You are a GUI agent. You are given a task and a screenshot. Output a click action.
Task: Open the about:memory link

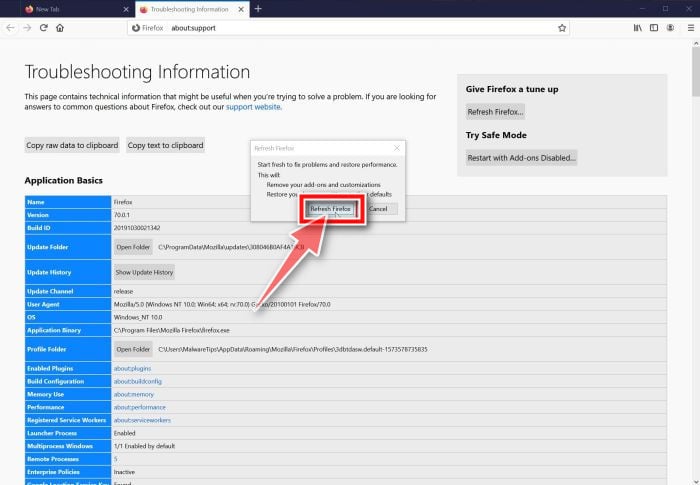pyautogui.click(x=133, y=394)
